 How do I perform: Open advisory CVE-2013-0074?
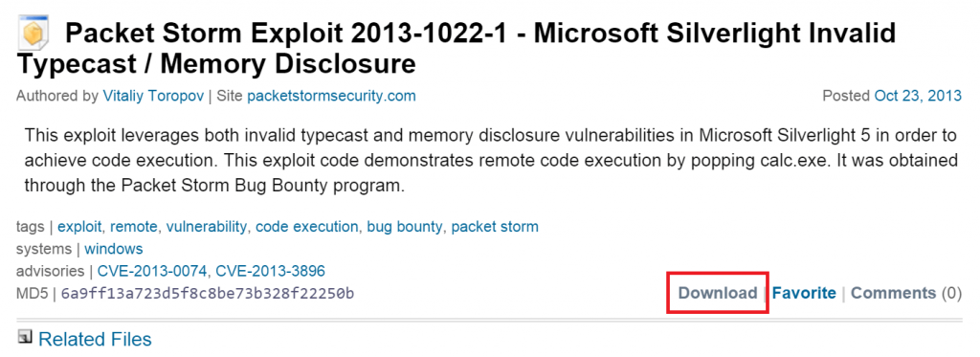152,272
